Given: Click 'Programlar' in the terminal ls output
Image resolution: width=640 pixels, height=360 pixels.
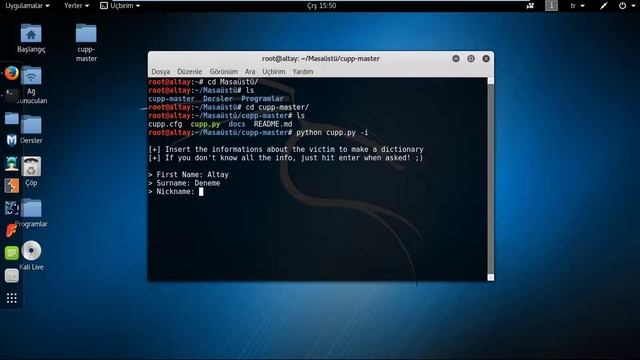Looking at the screenshot, I should pyautogui.click(x=262, y=99).
